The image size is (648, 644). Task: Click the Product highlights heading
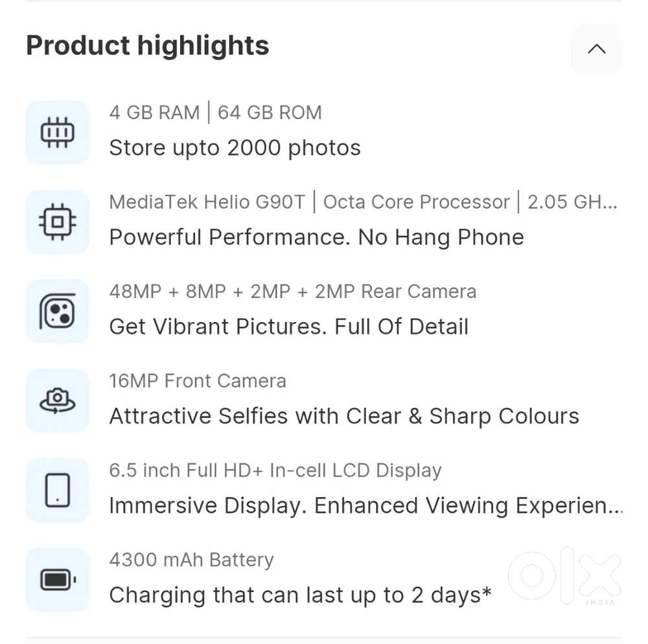(147, 45)
